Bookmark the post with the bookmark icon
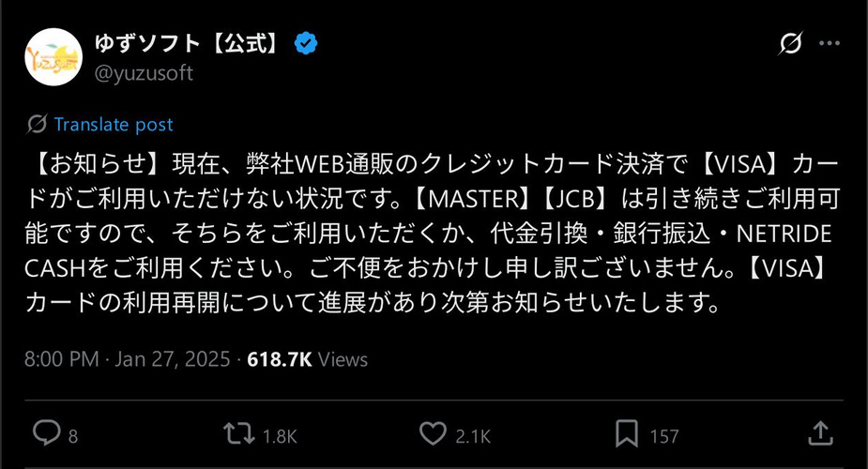868x469 pixels. [627, 434]
